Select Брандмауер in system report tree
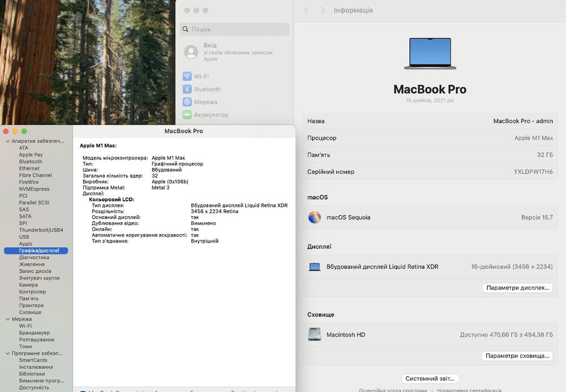This screenshot has height=392, width=566. click(35, 333)
